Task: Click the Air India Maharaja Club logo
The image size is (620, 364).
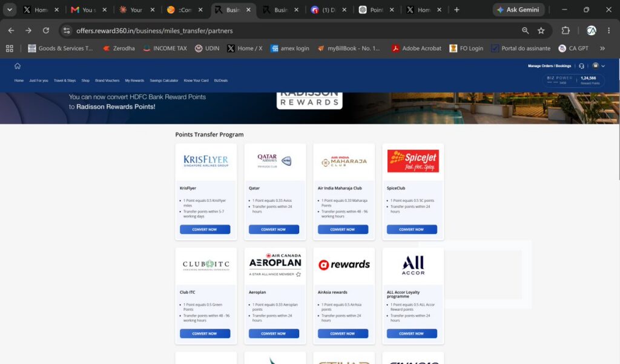Action: [x=344, y=161]
